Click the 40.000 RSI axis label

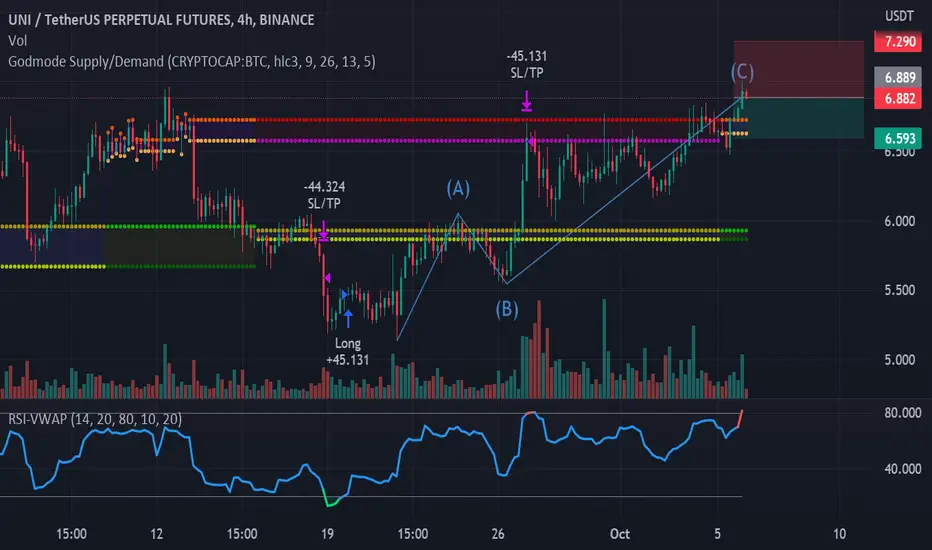tap(902, 469)
